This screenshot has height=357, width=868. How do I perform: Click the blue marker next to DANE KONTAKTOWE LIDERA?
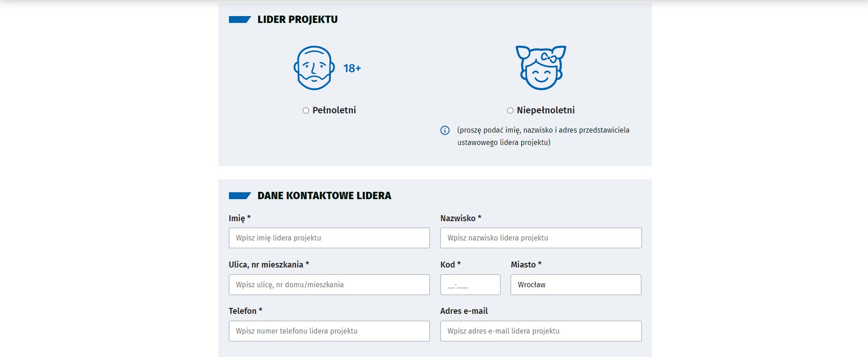click(239, 196)
